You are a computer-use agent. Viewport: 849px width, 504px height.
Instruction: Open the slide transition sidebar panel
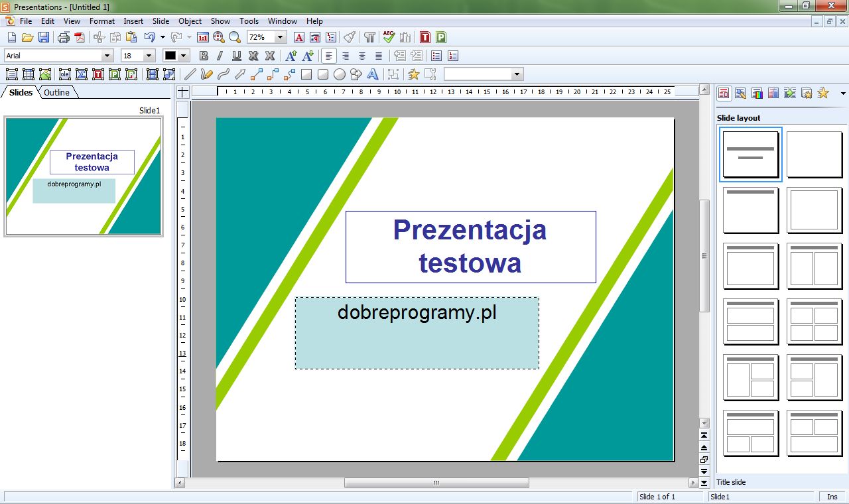click(x=789, y=93)
